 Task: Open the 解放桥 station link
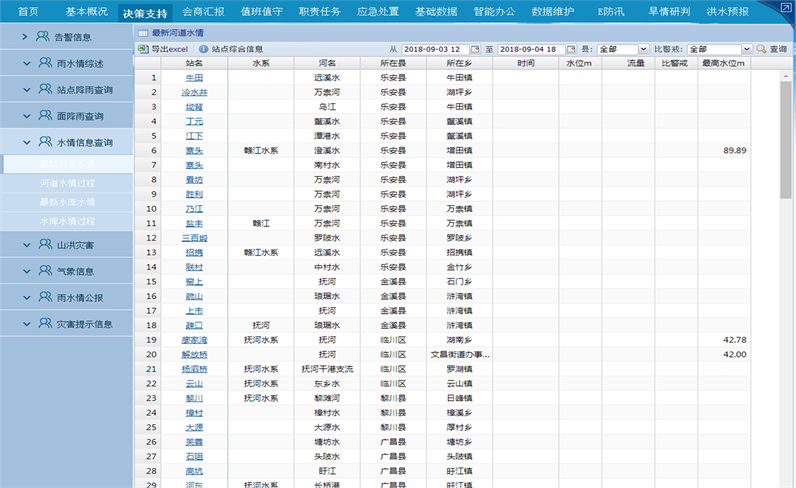pos(194,354)
